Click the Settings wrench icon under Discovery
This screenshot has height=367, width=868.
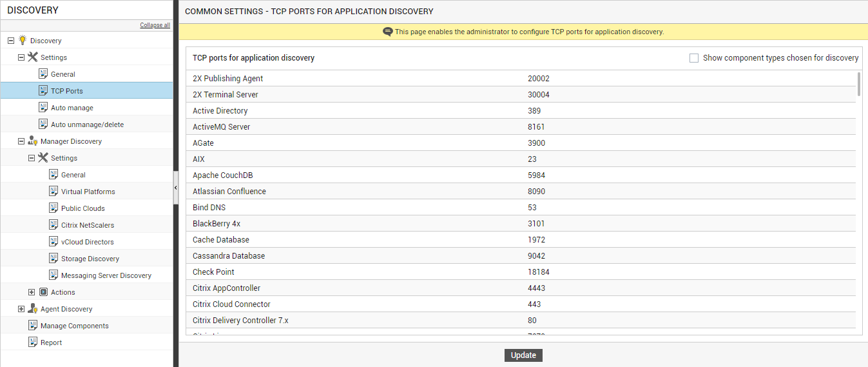(x=32, y=57)
